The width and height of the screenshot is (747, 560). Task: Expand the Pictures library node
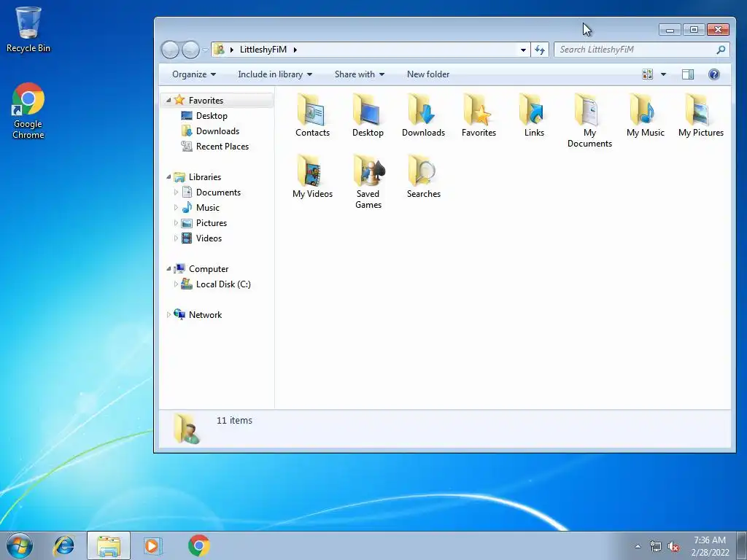[x=176, y=223]
